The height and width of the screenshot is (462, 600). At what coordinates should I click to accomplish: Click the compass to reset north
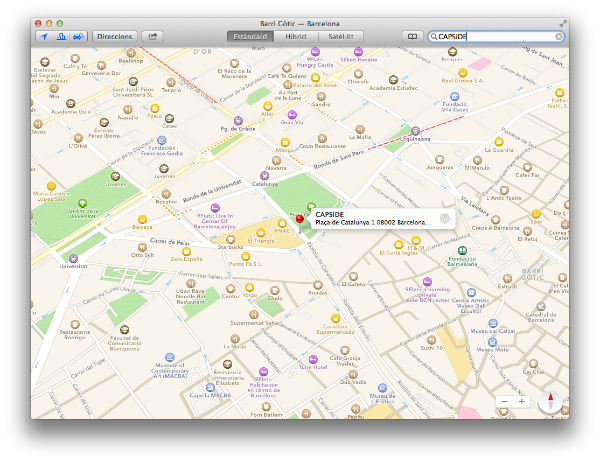551,402
